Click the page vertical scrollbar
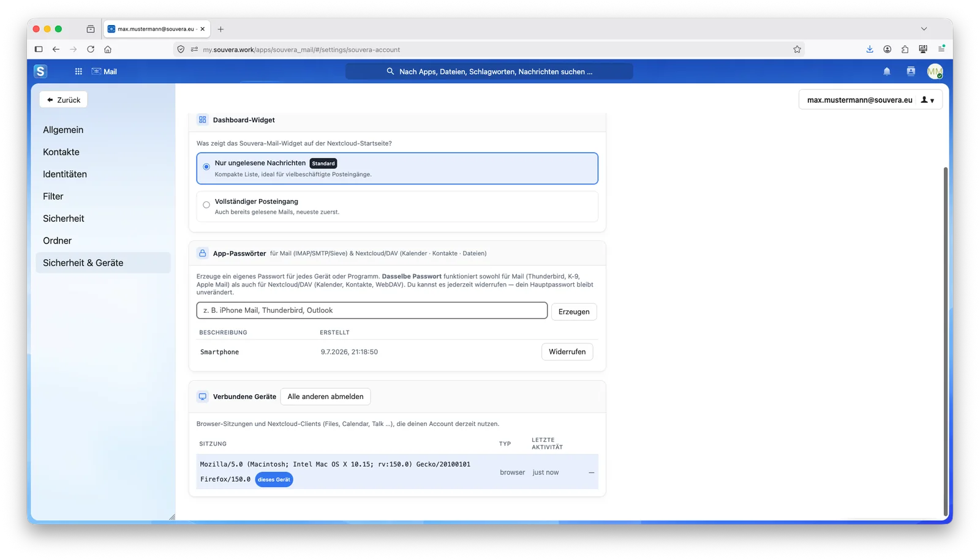The height and width of the screenshot is (560, 980). [x=945, y=340]
